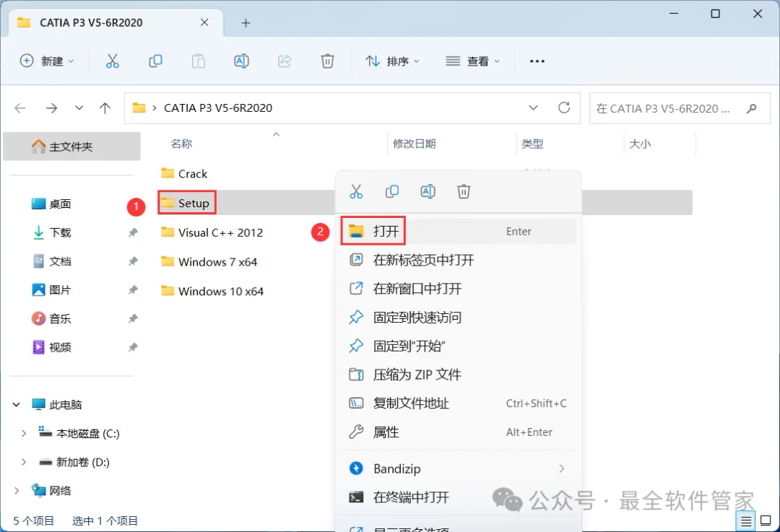Switch to details view in status bar

pos(745,521)
